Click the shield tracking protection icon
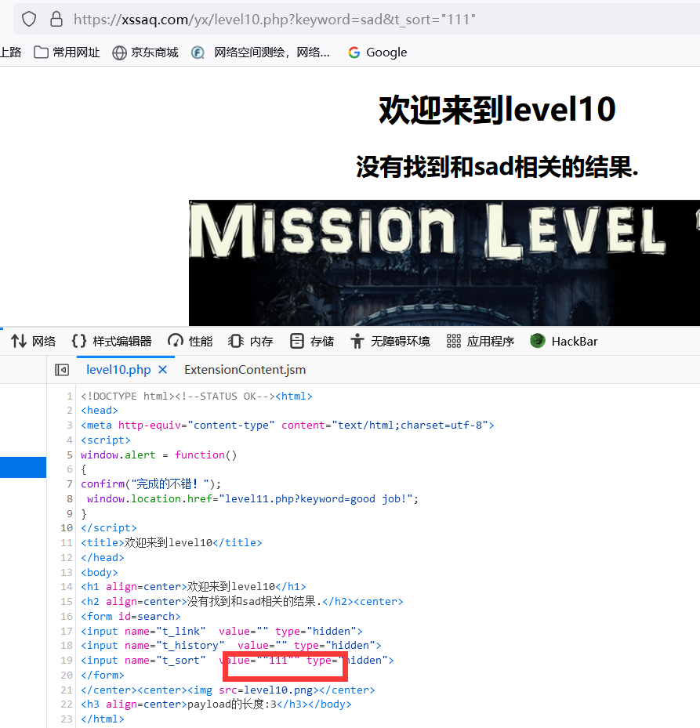Viewport: 700px width, 728px height. tap(29, 19)
